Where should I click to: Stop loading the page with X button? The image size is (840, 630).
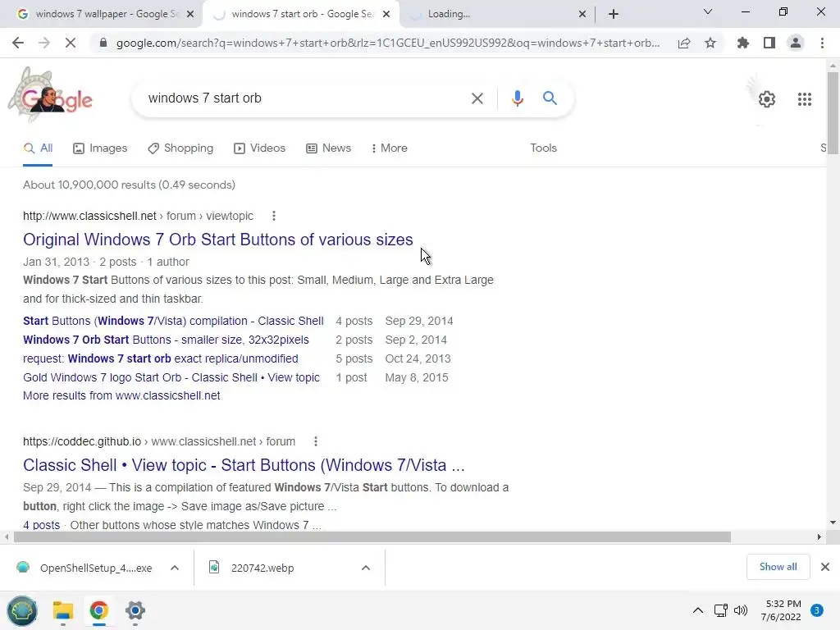[x=71, y=43]
